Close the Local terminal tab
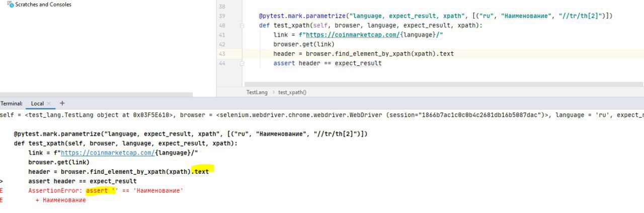Viewport: 644px width, 213px height. pos(49,103)
